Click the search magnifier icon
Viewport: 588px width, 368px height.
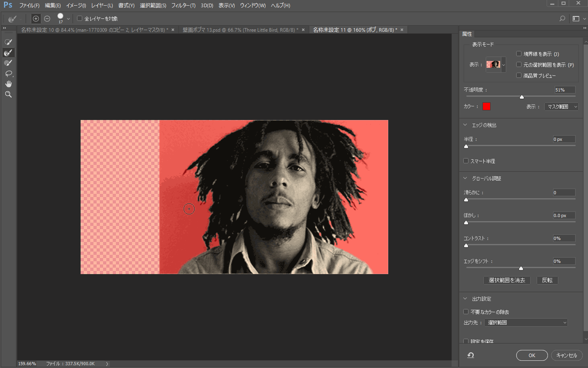click(562, 18)
